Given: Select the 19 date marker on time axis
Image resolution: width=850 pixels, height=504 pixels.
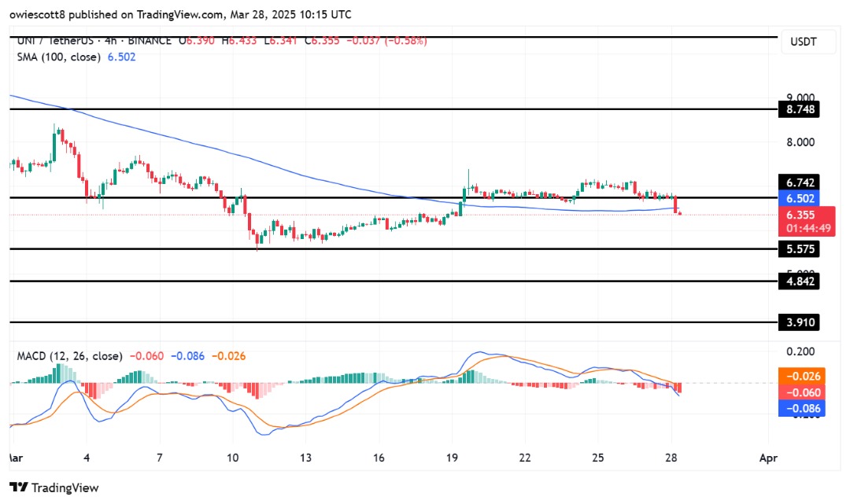Looking at the screenshot, I should coord(452,458).
